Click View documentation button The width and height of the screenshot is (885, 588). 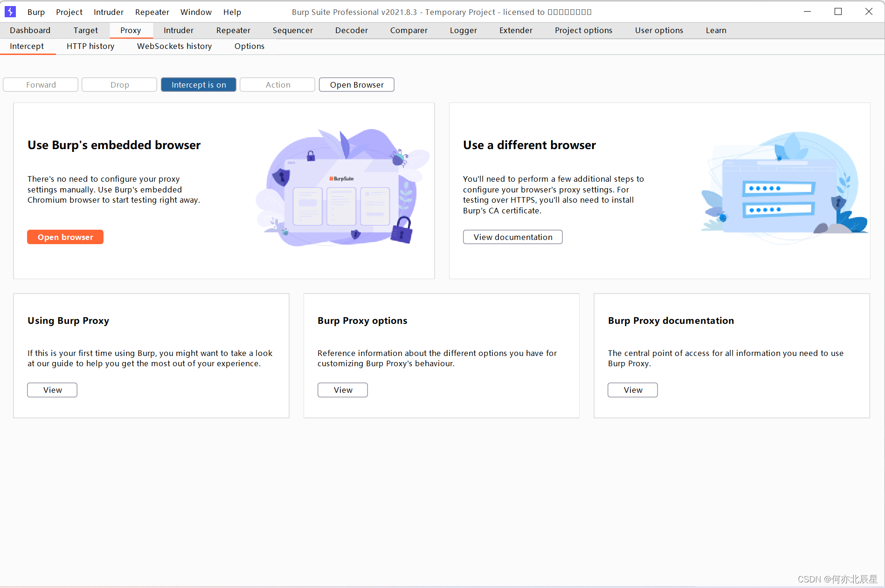(x=513, y=237)
